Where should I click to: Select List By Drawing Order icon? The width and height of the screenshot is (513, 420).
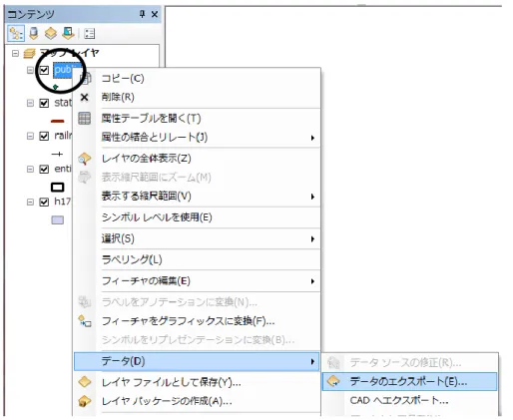tap(16, 34)
